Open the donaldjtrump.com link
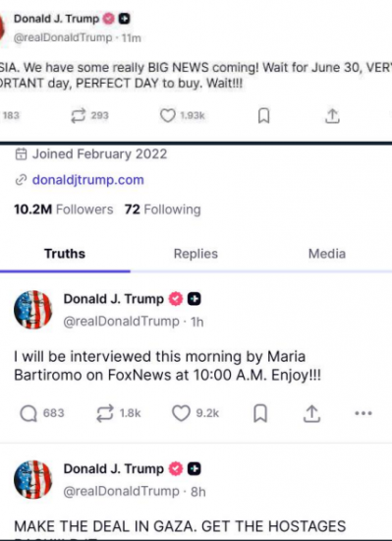Image resolution: width=392 pixels, height=541 pixels. (x=87, y=180)
